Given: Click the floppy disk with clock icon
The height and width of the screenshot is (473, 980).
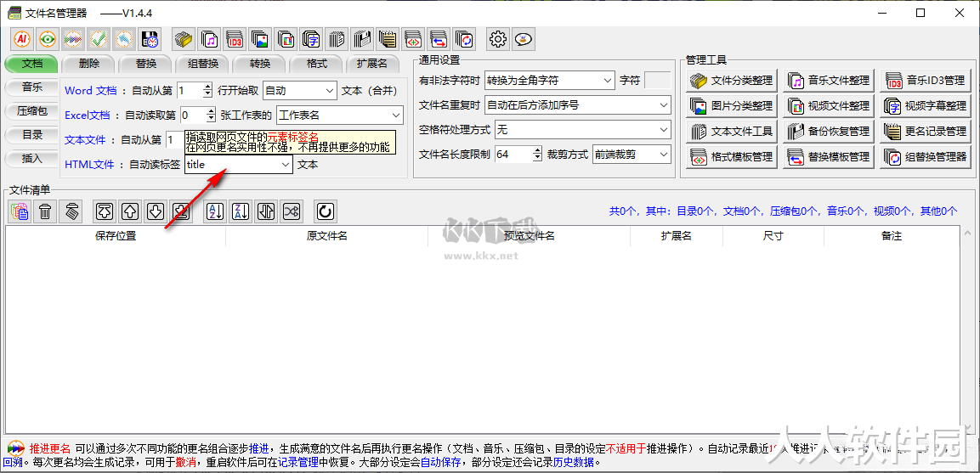Looking at the screenshot, I should pos(150,39).
